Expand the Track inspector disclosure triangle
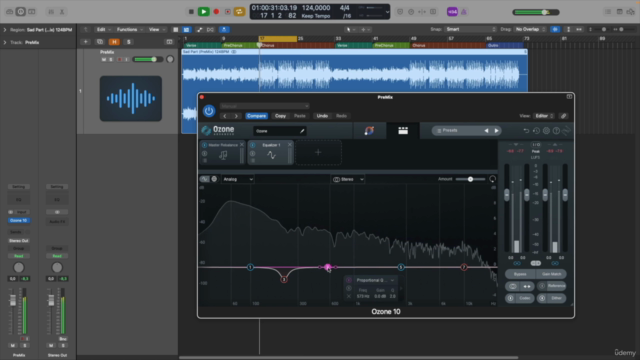 point(5,42)
